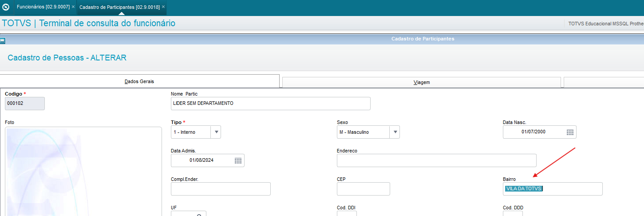The image size is (644, 216).
Task: Click the Data Admis. date field
Action: [x=208, y=160]
